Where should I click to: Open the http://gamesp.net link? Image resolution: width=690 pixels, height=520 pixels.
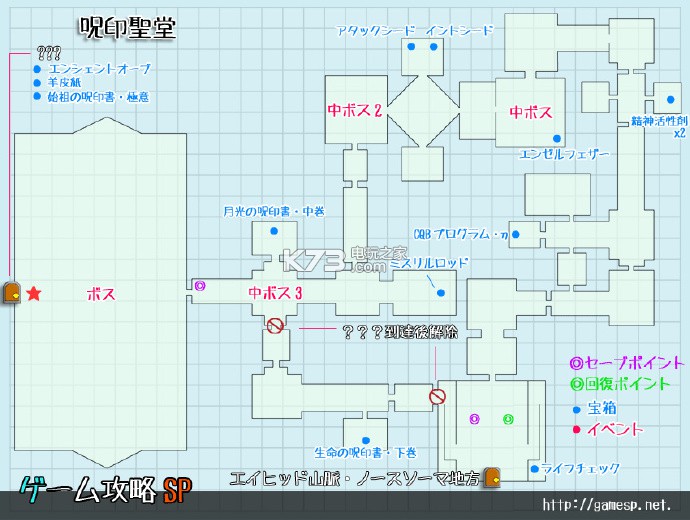[x=612, y=503]
